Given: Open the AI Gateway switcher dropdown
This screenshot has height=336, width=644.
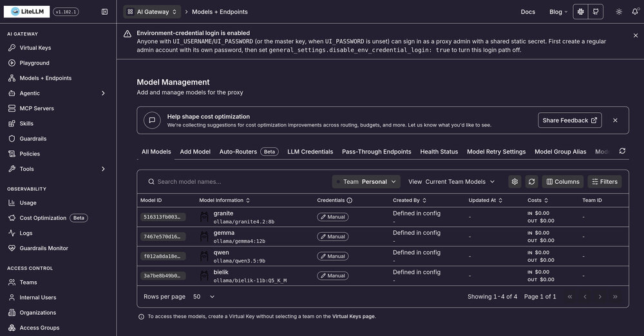Looking at the screenshot, I should pyautogui.click(x=152, y=12).
